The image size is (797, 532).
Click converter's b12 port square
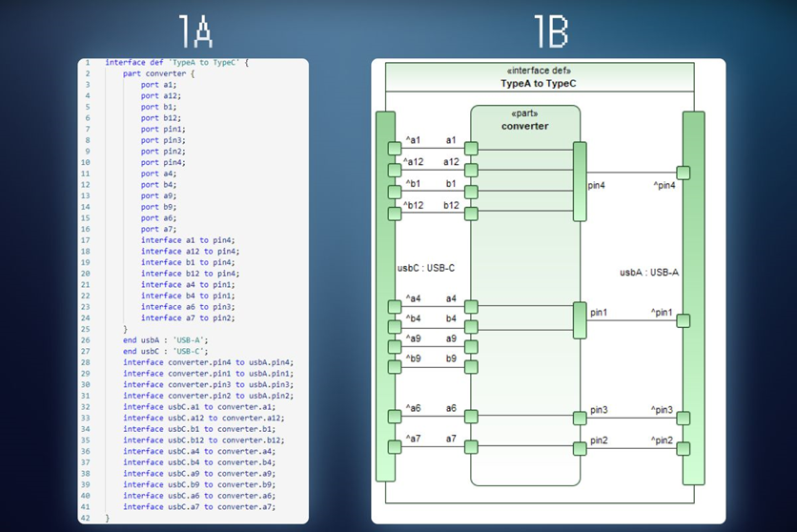471,213
